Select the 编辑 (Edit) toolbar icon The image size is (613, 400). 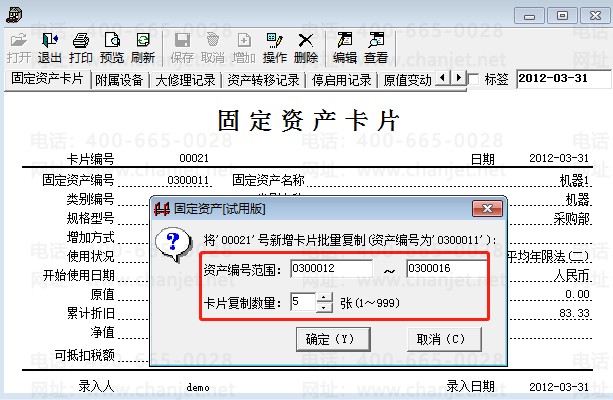pos(345,48)
